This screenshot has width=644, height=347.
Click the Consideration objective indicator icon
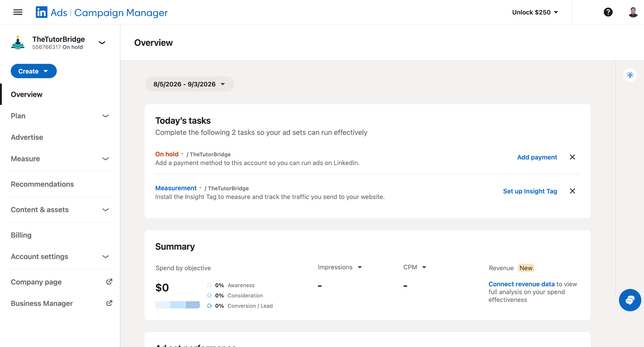click(209, 295)
